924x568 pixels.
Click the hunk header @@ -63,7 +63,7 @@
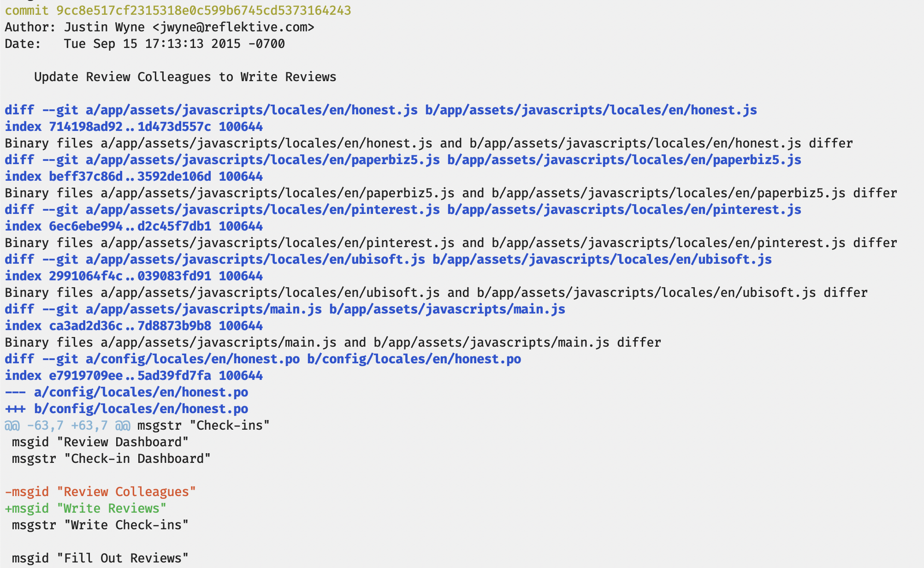(x=67, y=426)
